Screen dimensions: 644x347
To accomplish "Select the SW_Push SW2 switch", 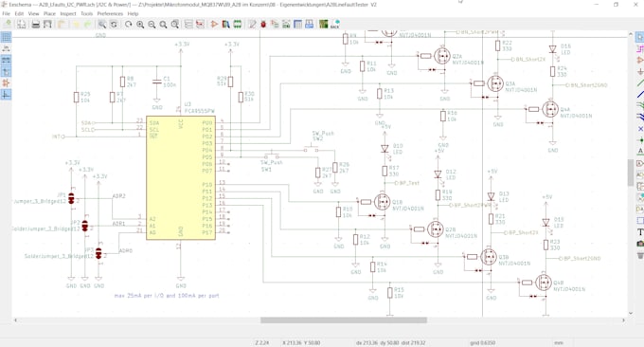I will (x=313, y=148).
